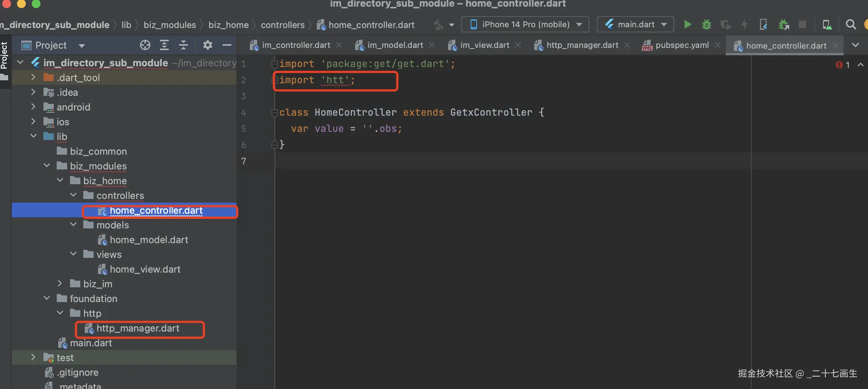Close the im_view.dart tab
The height and width of the screenshot is (389, 868).
pyautogui.click(x=518, y=45)
